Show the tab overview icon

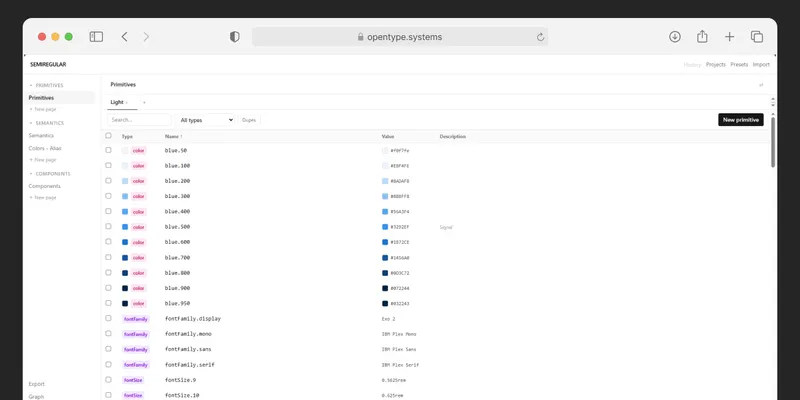point(757,37)
